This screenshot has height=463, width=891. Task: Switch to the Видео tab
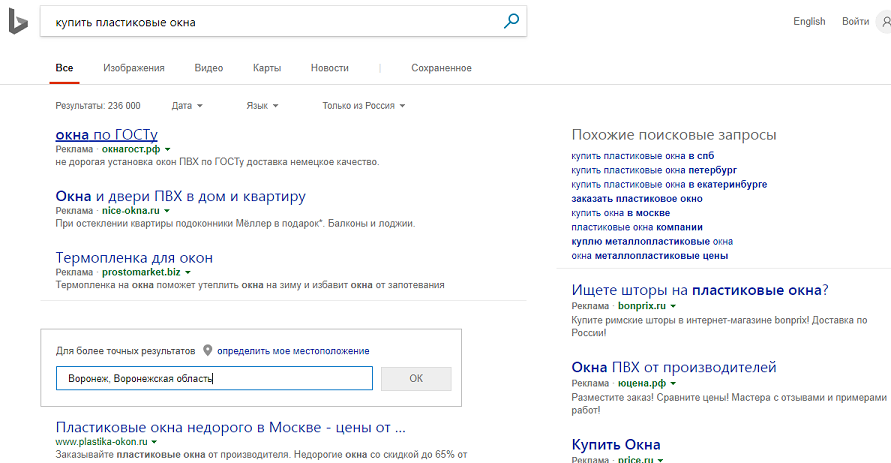click(208, 68)
